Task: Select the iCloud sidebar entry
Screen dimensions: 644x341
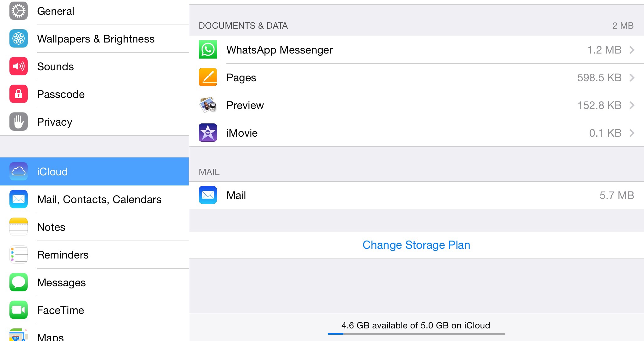Action: pos(94,172)
